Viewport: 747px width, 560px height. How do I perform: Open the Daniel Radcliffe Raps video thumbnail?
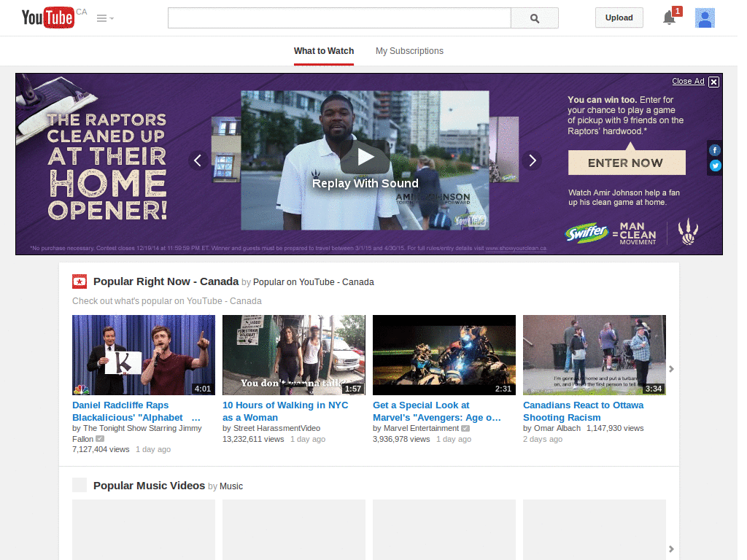(144, 355)
